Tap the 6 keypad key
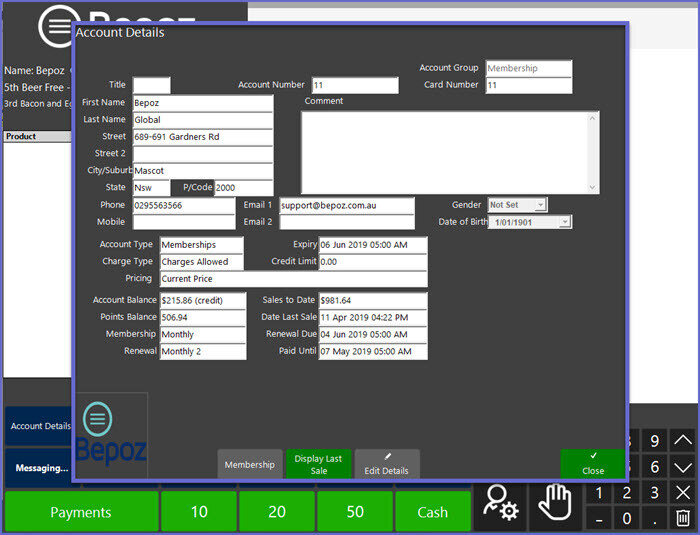 tap(654, 467)
